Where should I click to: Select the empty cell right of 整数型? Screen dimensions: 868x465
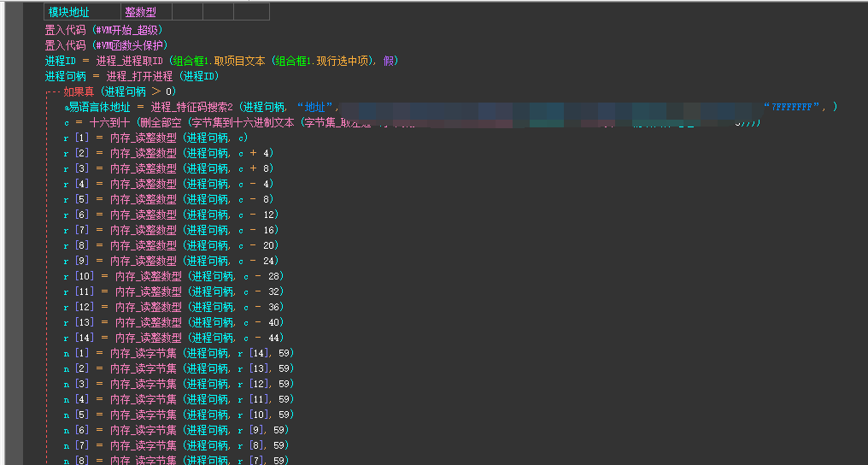[x=186, y=12]
